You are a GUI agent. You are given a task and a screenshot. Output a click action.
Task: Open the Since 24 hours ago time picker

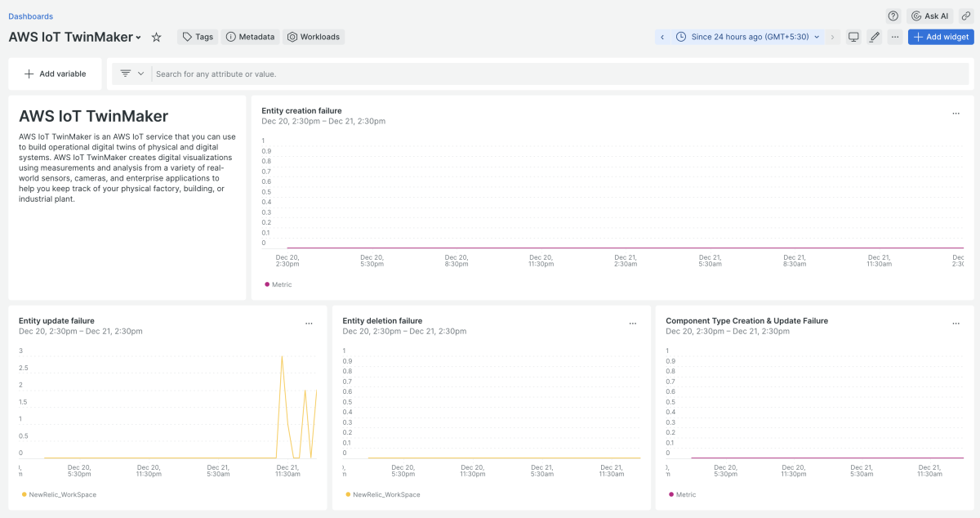(x=747, y=37)
